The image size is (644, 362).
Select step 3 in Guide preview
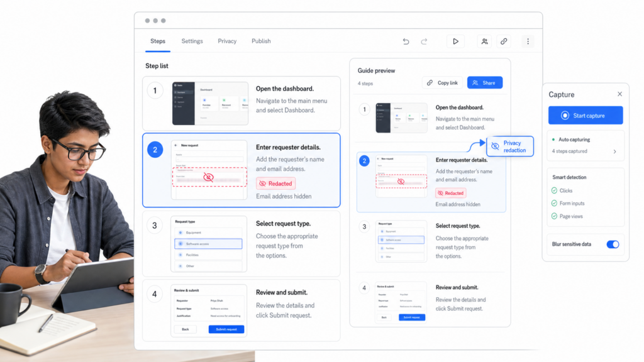click(364, 226)
